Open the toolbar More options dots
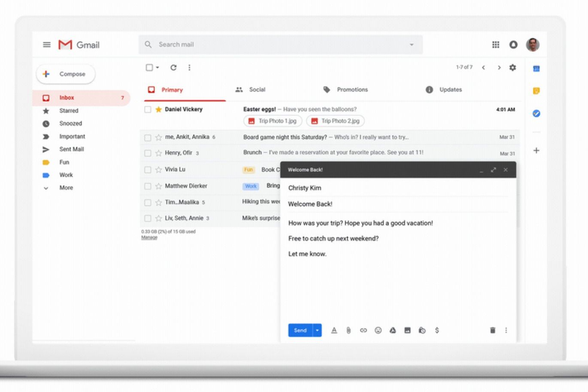Viewport: 588px width, 392px height. (189, 67)
